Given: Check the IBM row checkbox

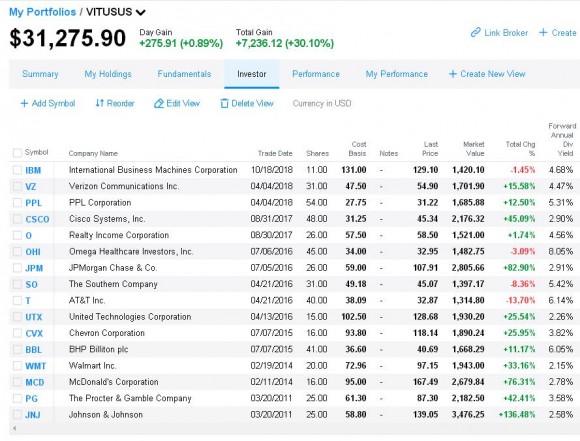Looking at the screenshot, I should (17, 170).
